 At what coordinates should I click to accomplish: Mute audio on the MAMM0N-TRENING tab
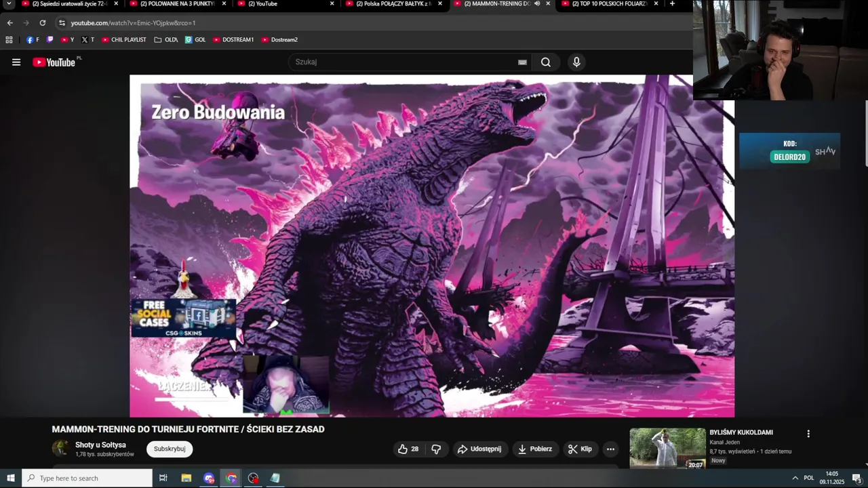[537, 3]
